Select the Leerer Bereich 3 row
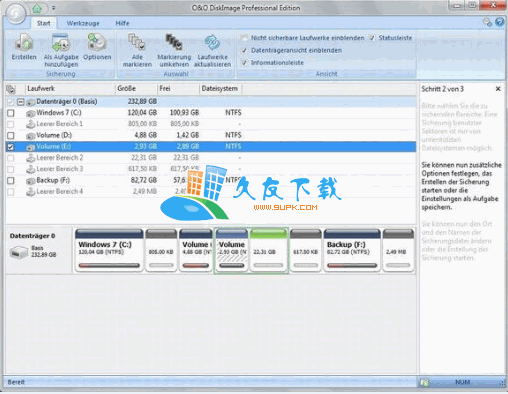The width and height of the screenshot is (508, 394). click(x=211, y=169)
